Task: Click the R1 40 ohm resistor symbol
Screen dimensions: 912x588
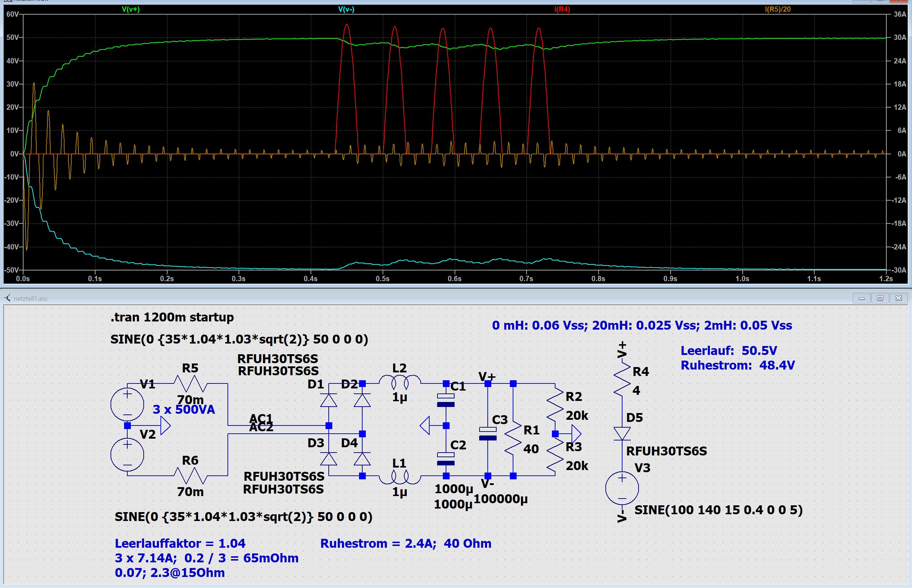Action: coord(513,438)
